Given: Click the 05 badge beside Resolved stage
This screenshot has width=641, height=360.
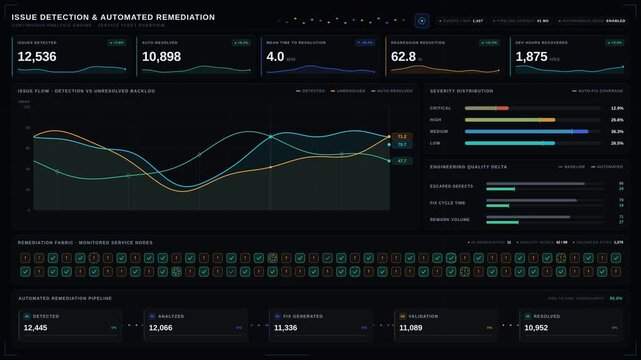Looking at the screenshot, I should 528,316.
